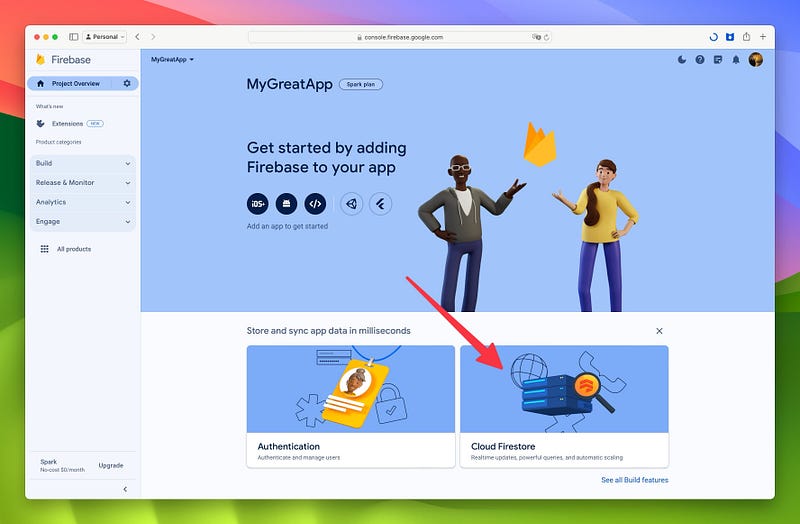The image size is (800, 524).
Task: Add a Flutter app
Action: (x=381, y=204)
